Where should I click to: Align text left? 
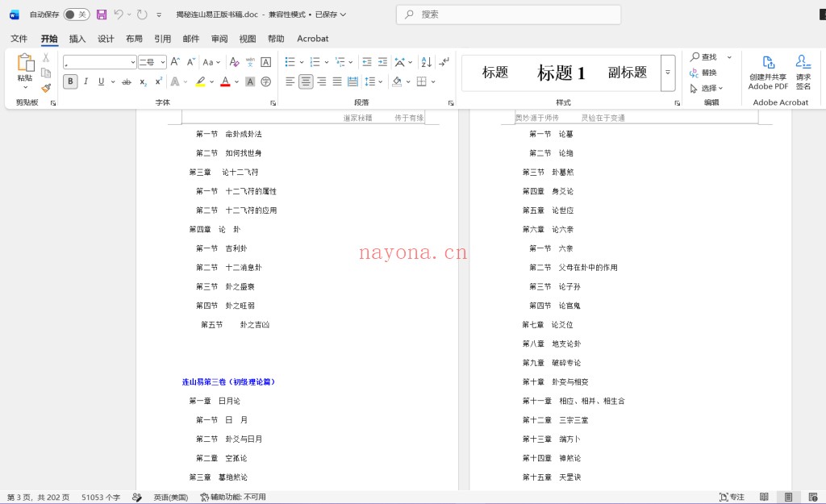pos(290,81)
